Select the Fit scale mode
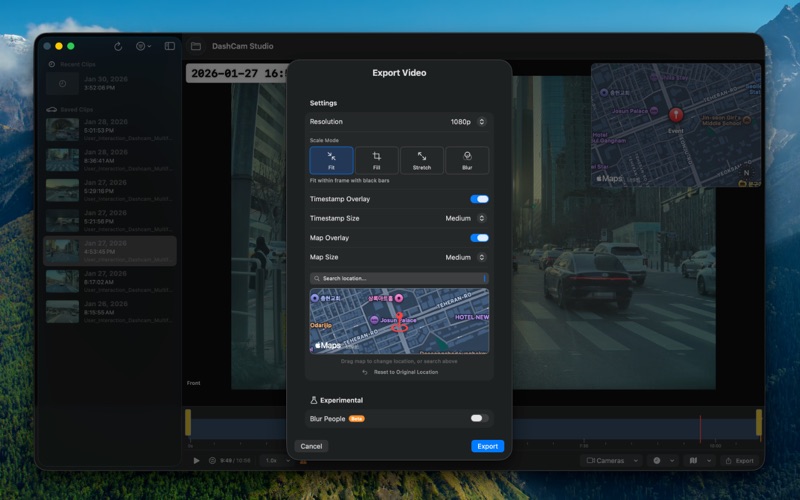 (331, 160)
